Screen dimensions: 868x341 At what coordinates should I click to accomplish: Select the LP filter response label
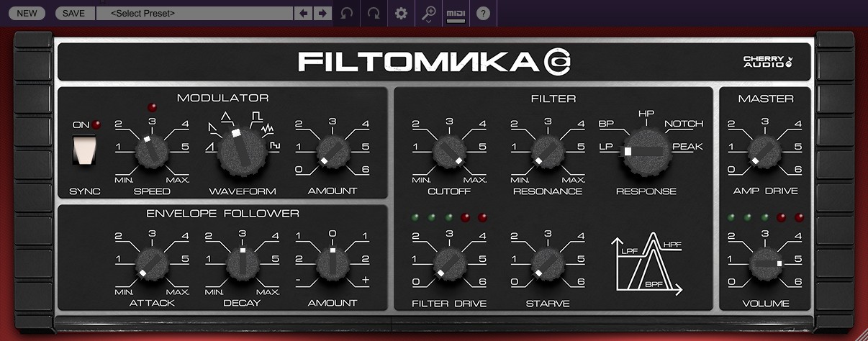point(606,146)
